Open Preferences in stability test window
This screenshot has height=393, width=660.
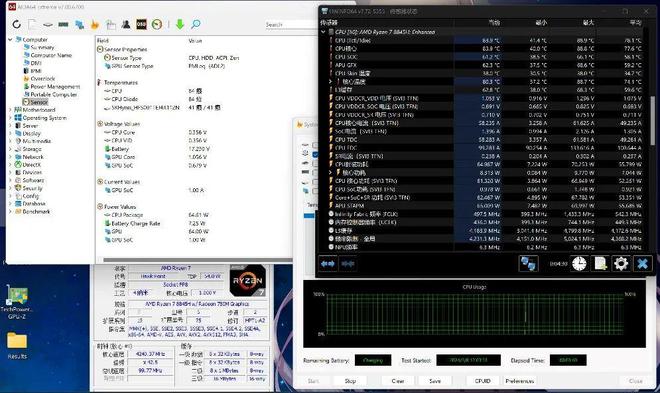(519, 381)
